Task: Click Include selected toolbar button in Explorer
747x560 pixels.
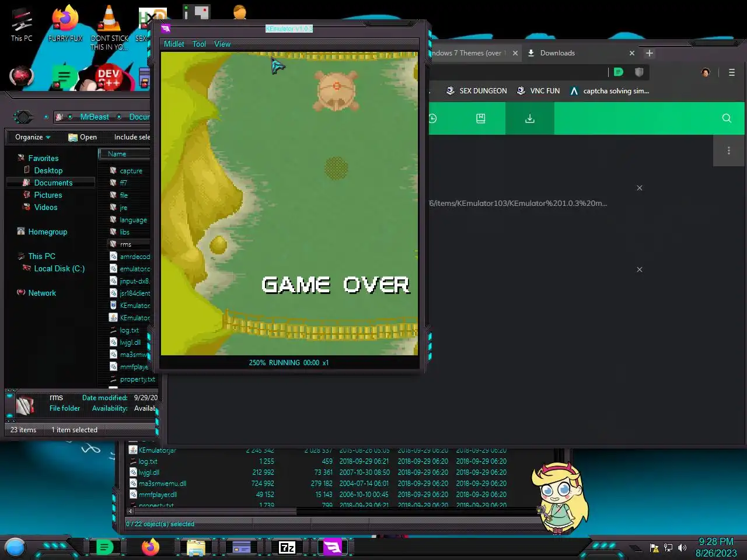Action: [x=132, y=137]
